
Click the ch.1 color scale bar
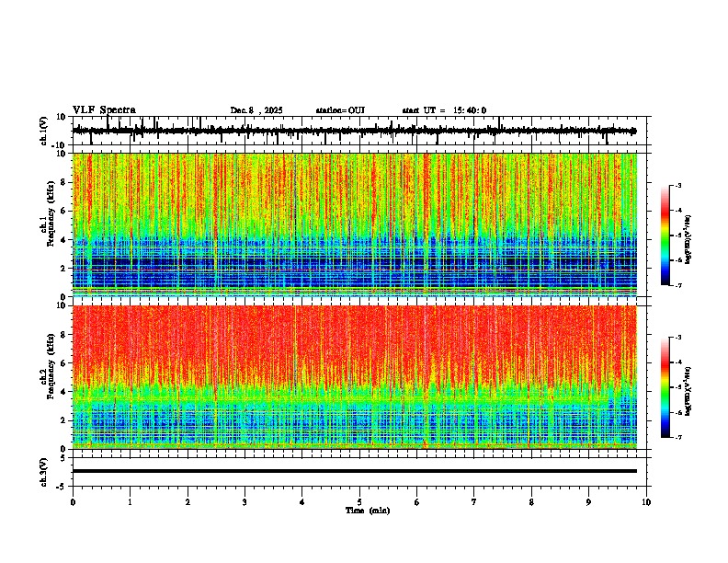point(665,236)
